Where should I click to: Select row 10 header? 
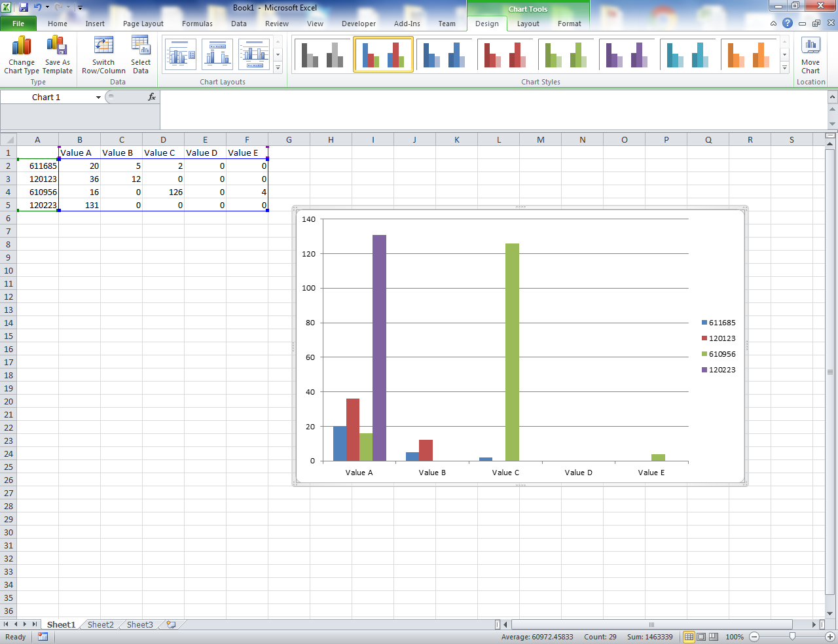pyautogui.click(x=9, y=270)
